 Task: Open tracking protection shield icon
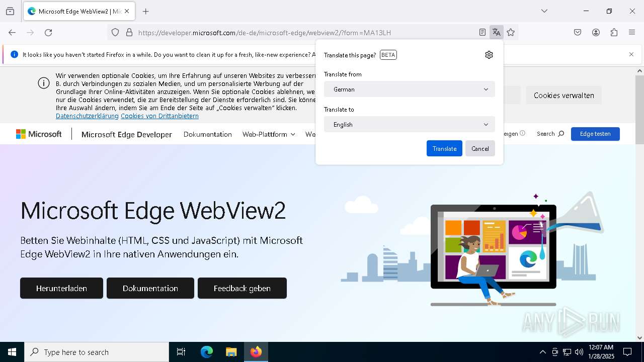pyautogui.click(x=115, y=32)
